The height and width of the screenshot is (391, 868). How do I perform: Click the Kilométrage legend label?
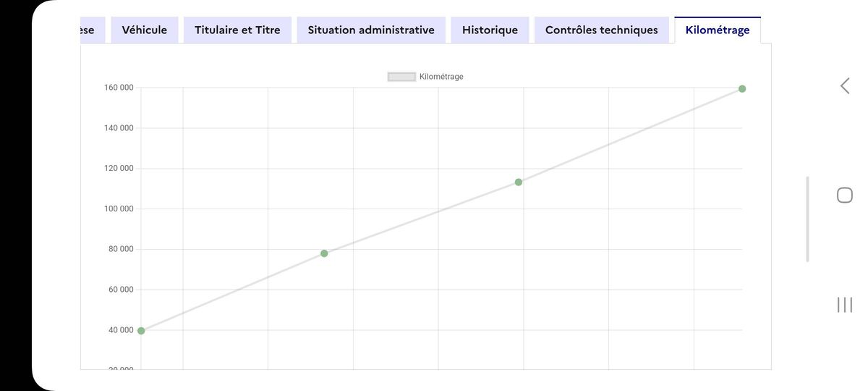click(x=441, y=77)
